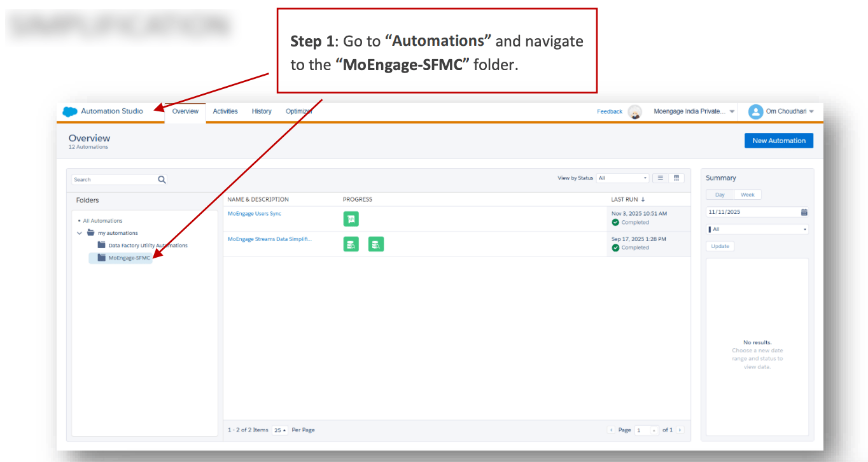This screenshot has height=462, width=868.
Task: Open the calendar icon in Summary date field
Action: [804, 212]
